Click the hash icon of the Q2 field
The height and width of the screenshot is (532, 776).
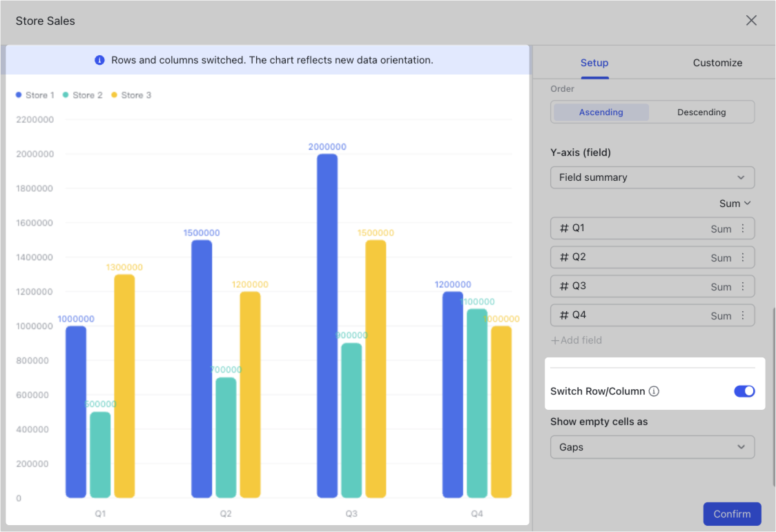tap(563, 257)
